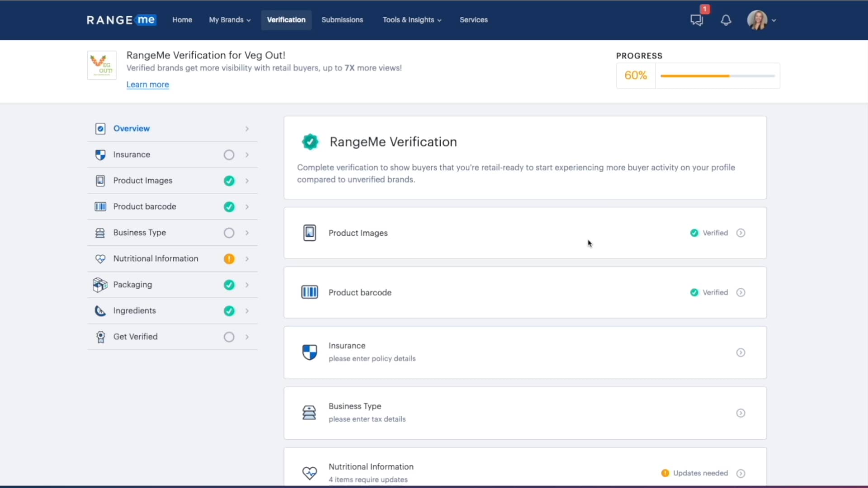Open the Verification menu item
Viewport: 868px width, 488px height.
pyautogui.click(x=286, y=20)
